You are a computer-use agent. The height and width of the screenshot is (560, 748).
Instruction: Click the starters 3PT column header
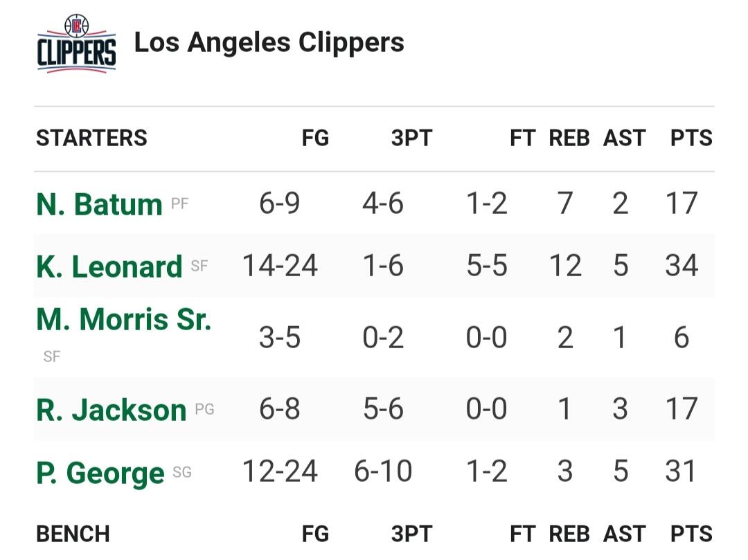coord(411,138)
